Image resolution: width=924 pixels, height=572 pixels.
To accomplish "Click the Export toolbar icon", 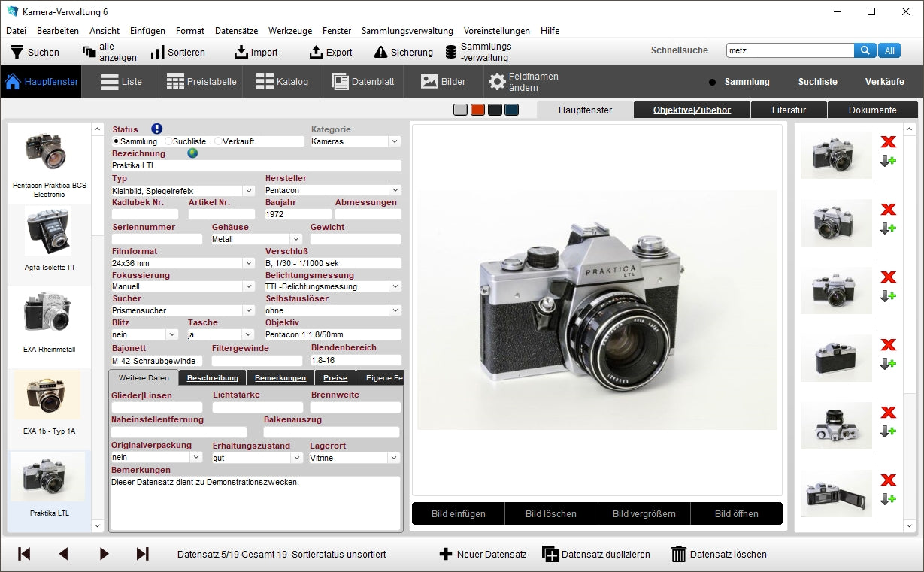I will pos(316,52).
